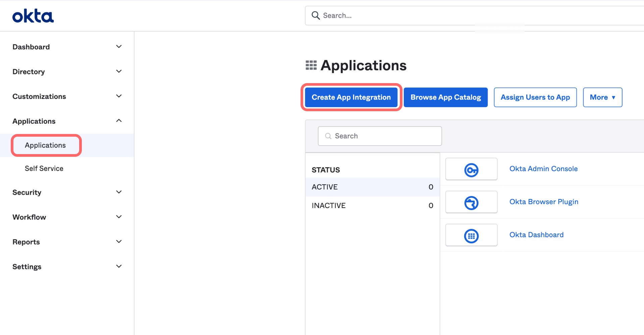
Task: Open the More dropdown
Action: [602, 97]
